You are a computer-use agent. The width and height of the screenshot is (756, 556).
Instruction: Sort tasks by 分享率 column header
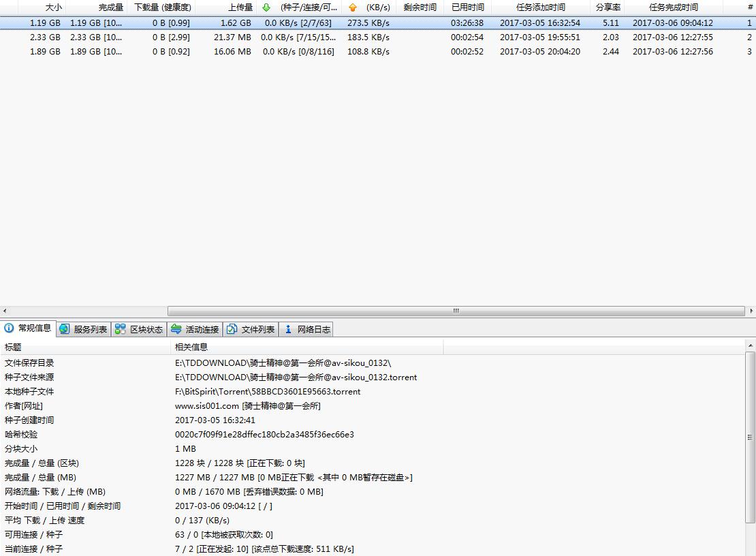tap(608, 7)
